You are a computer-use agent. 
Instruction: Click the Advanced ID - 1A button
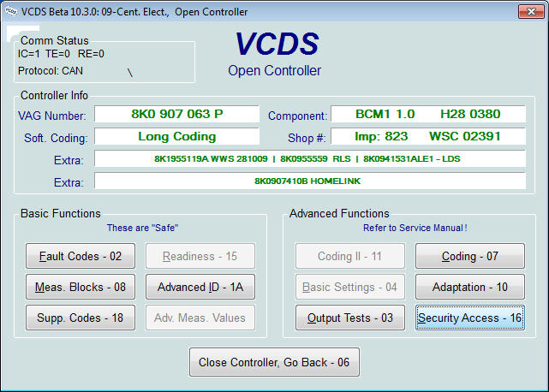point(200,288)
